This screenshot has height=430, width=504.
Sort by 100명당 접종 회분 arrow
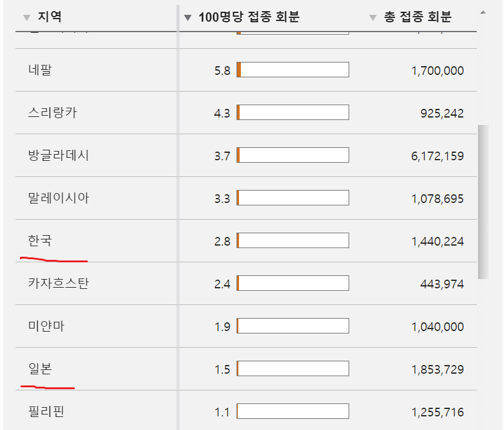tap(188, 18)
